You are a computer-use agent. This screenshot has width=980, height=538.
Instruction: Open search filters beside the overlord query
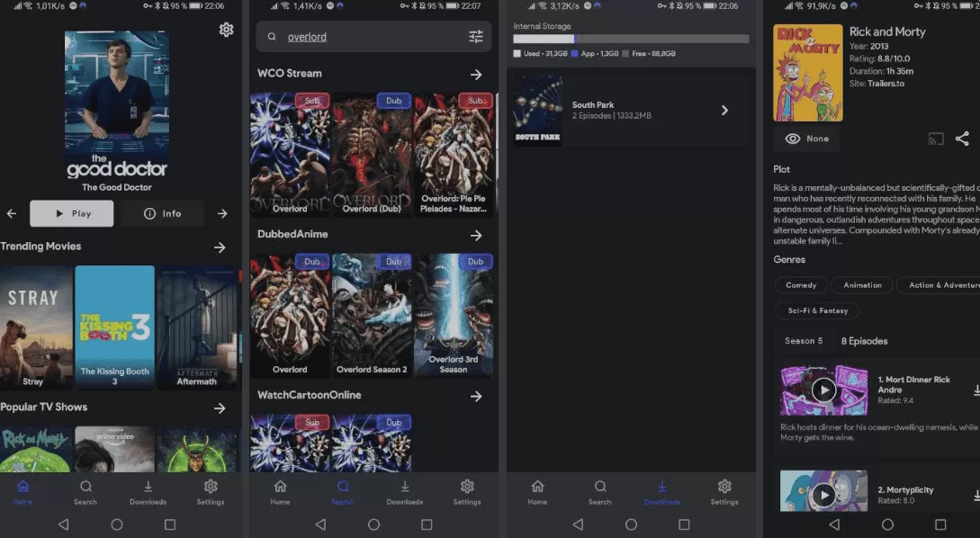[476, 36]
